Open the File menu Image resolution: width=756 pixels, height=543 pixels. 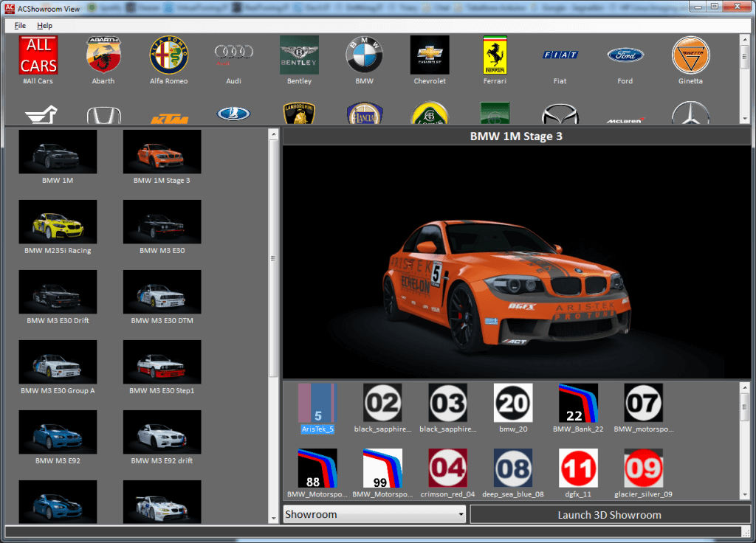point(20,26)
